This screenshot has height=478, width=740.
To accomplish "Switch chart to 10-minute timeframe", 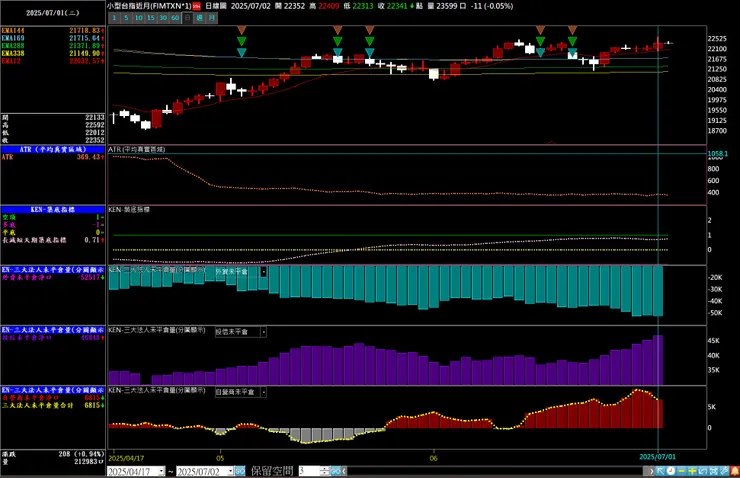I will [x=138, y=18].
